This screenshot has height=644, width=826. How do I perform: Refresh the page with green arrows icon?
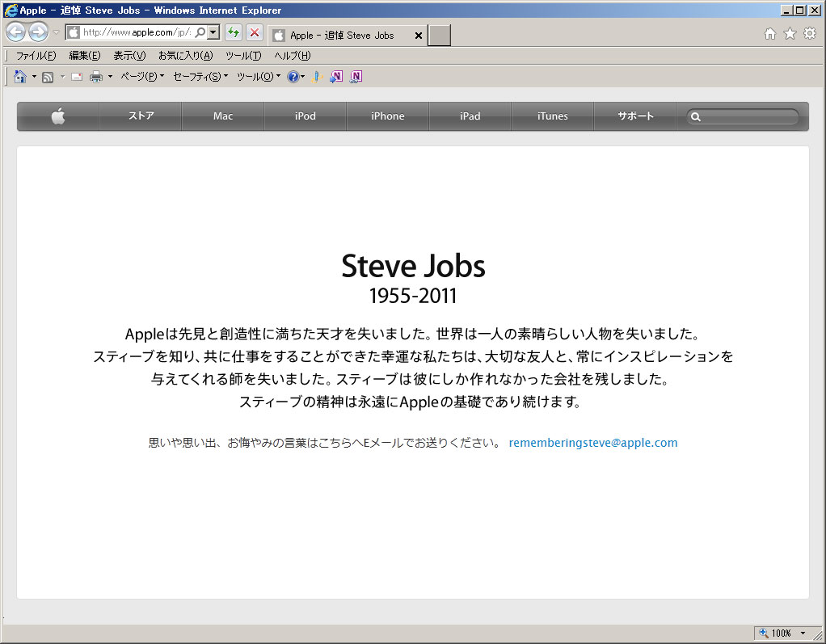click(234, 32)
